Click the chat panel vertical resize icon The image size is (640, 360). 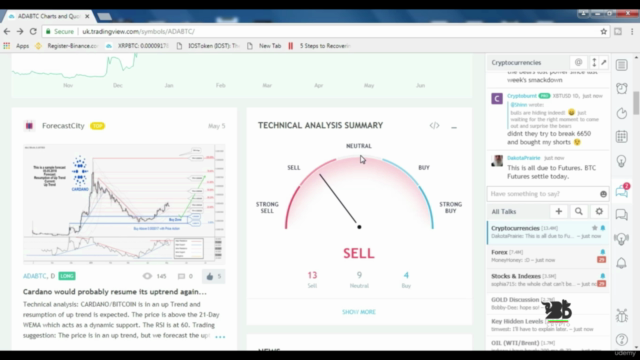coord(594,62)
